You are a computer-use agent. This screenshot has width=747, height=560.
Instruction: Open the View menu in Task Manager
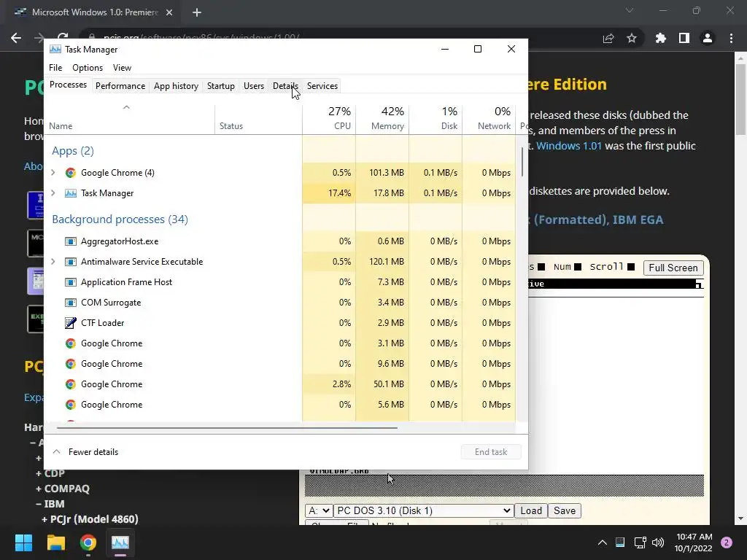(122, 68)
